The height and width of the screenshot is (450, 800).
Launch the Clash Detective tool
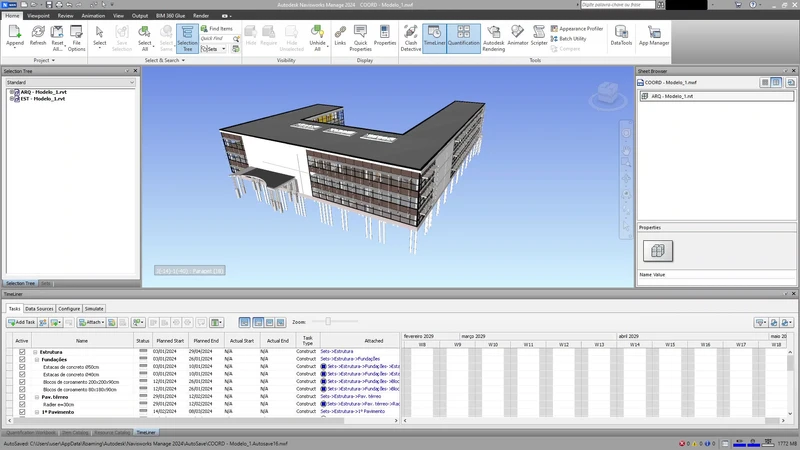click(x=411, y=38)
